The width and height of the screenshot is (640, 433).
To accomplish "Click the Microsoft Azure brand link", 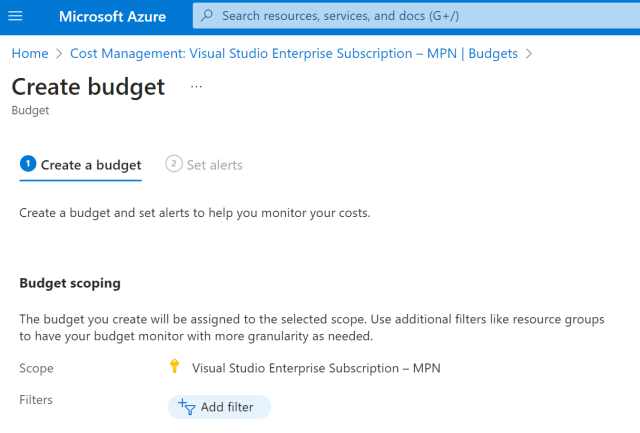I will [112, 17].
